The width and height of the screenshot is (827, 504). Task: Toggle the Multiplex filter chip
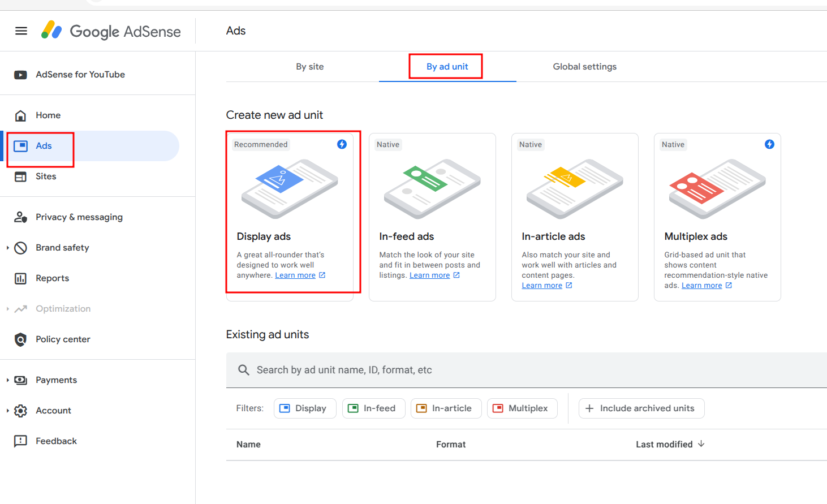[x=522, y=408]
